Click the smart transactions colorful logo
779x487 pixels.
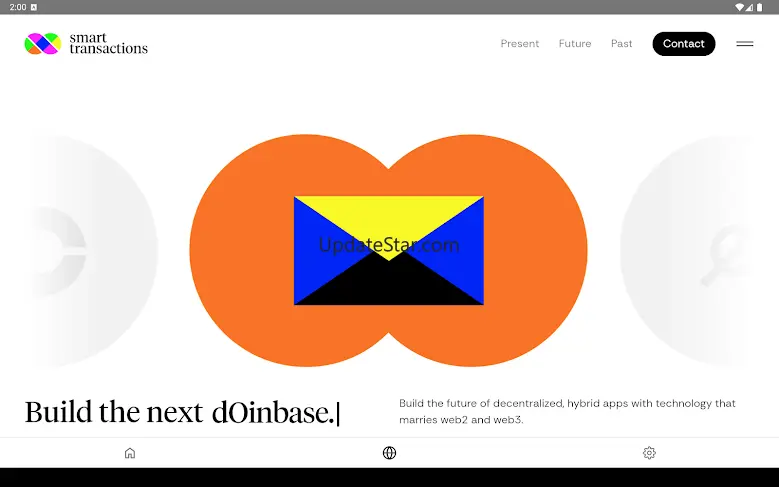[43, 44]
